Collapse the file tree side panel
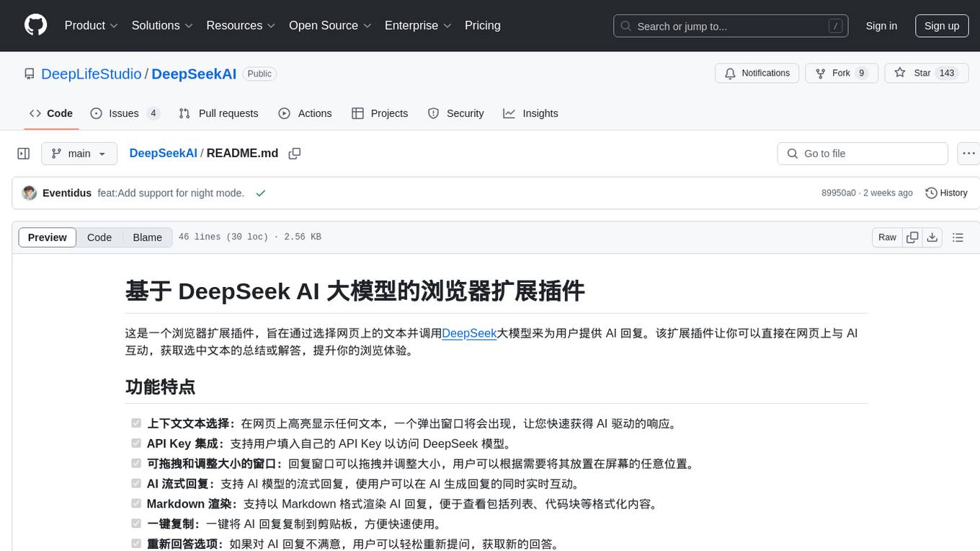980x551 pixels. (24, 154)
